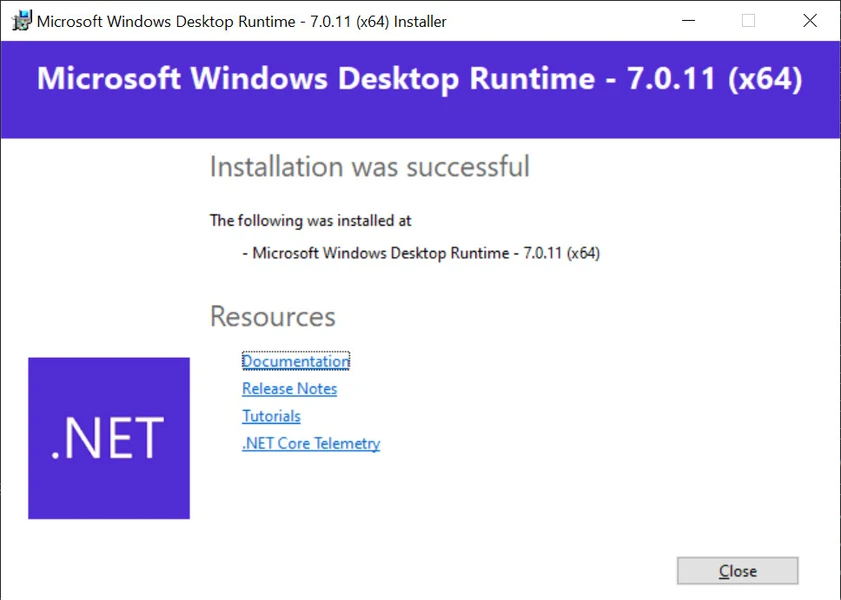Click the X icon in the title bar
The width and height of the screenshot is (841, 600).
pyautogui.click(x=810, y=20)
